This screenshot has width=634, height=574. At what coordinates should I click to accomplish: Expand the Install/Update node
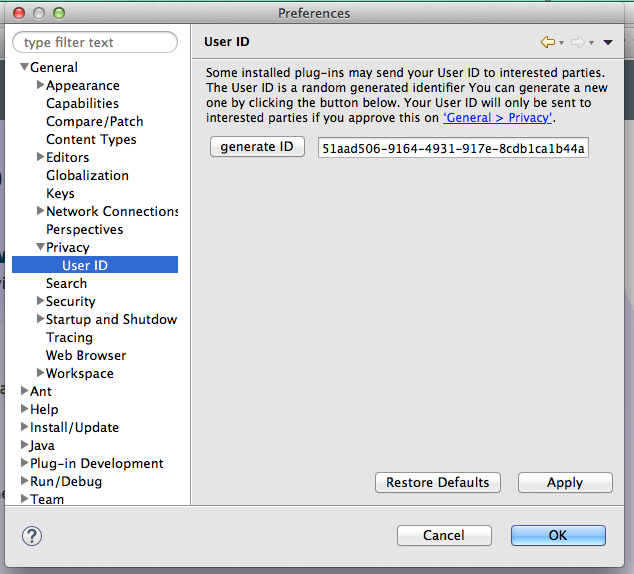(24, 426)
